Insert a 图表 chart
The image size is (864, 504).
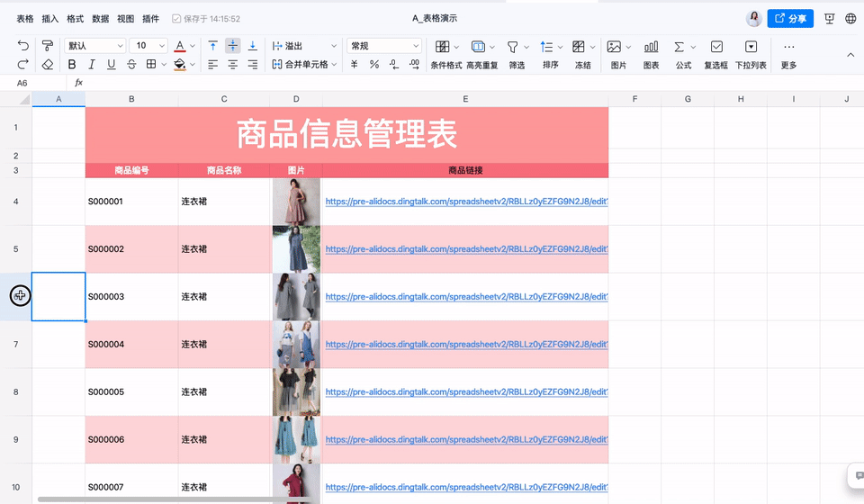click(652, 47)
